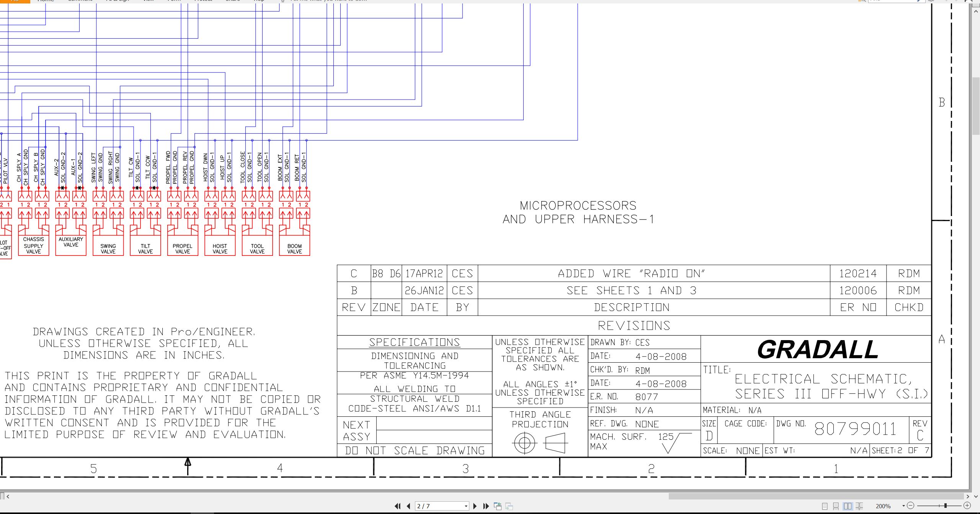Image resolution: width=980 pixels, height=514 pixels.
Task: Click 'THIS PRINT IS THE PROPERTY OF GRADALL' text
Action: point(131,376)
